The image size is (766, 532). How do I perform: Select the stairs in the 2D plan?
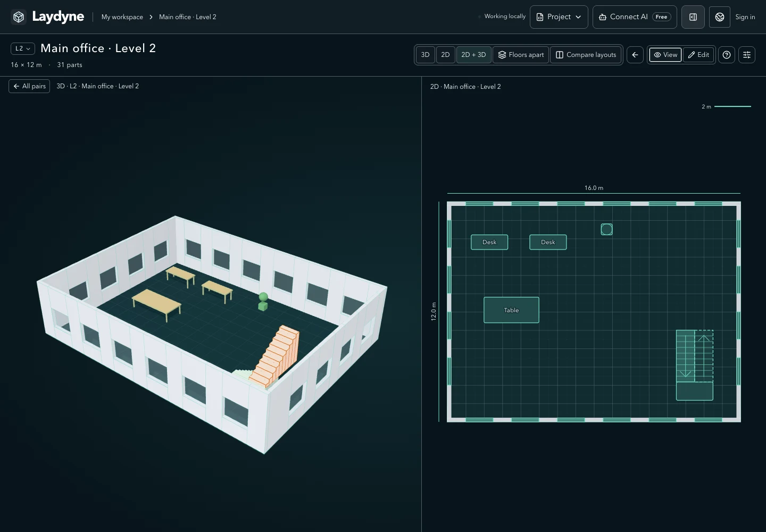pyautogui.click(x=695, y=365)
